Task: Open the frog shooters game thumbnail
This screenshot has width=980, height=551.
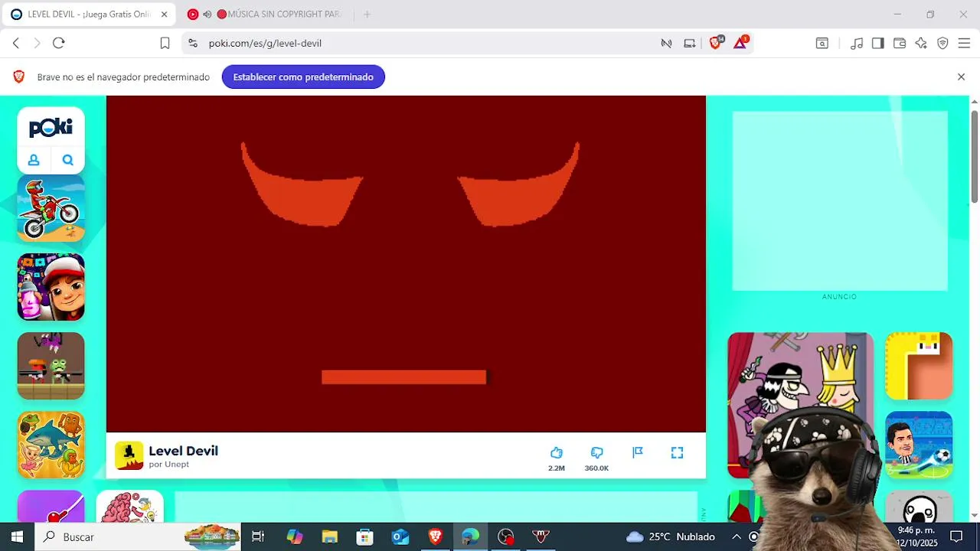Action: click(51, 366)
